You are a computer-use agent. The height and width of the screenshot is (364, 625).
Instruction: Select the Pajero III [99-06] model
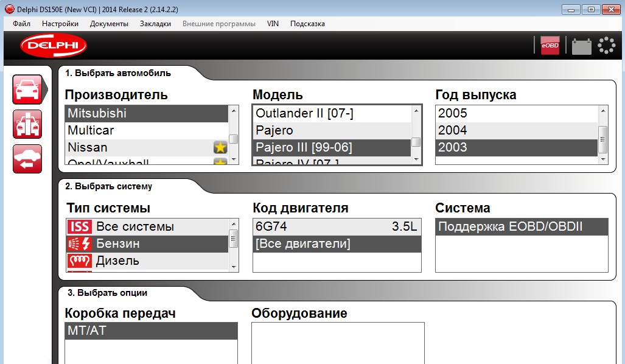[x=332, y=147]
